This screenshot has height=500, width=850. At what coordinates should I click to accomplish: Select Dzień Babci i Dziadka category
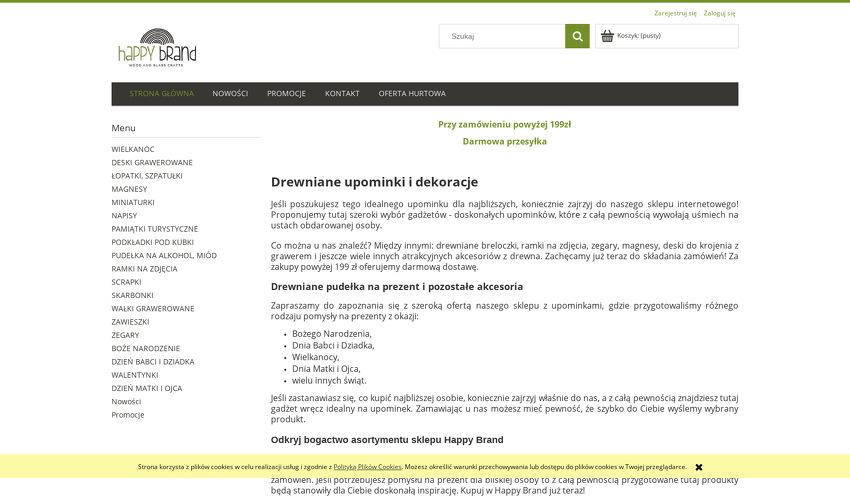coord(153,362)
